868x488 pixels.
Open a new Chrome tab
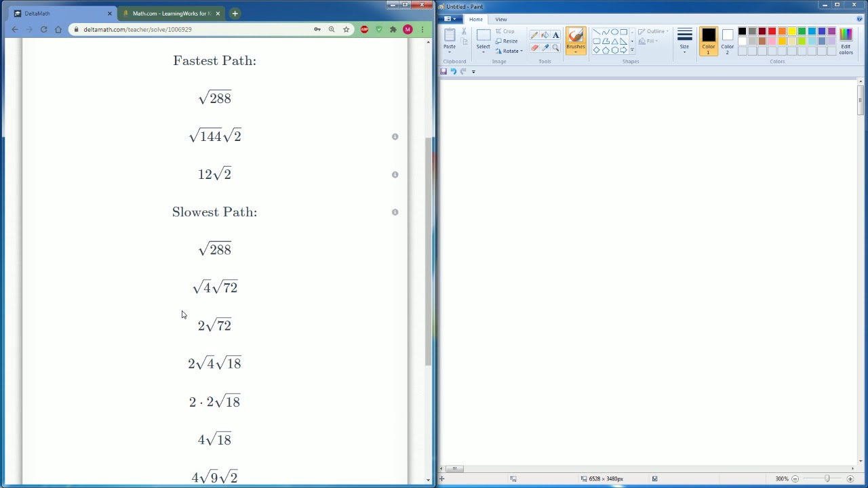pyautogui.click(x=235, y=14)
